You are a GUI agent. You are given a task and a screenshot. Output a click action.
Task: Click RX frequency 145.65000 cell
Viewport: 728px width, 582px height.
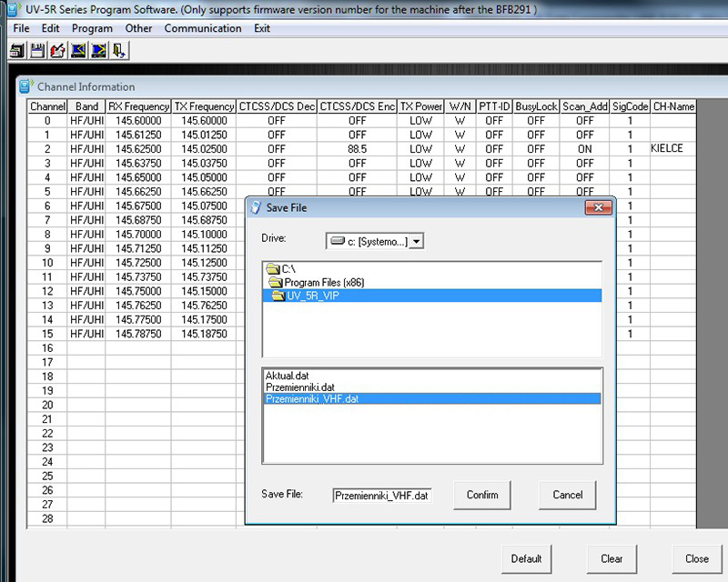[138, 177]
